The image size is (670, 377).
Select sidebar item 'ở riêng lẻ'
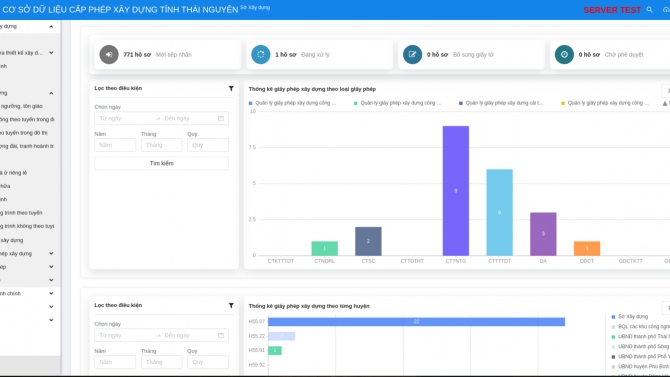coord(14,173)
